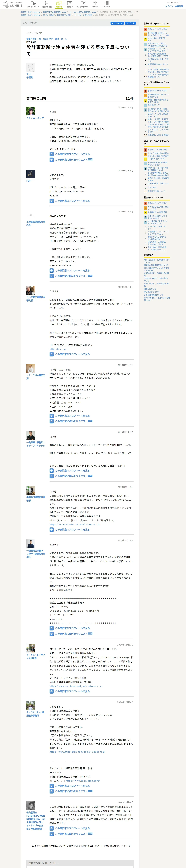The height and width of the screenshot is (868, 186).
Task: Open ローコスト住宅 category tag
Action: tap(46, 39)
